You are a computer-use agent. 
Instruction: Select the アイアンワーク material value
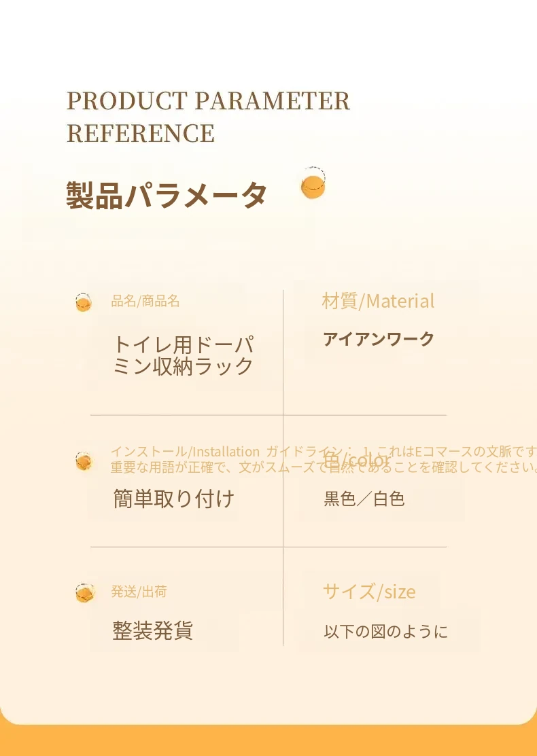379,339
